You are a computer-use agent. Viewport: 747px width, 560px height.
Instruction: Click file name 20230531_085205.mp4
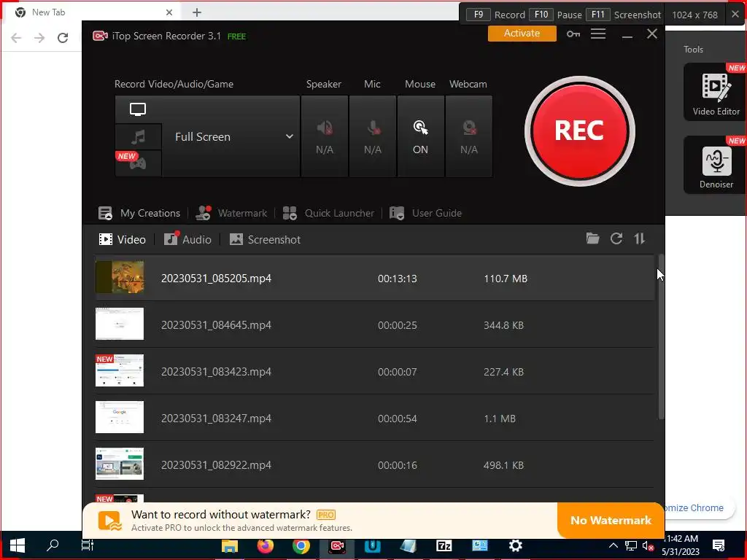(x=216, y=279)
